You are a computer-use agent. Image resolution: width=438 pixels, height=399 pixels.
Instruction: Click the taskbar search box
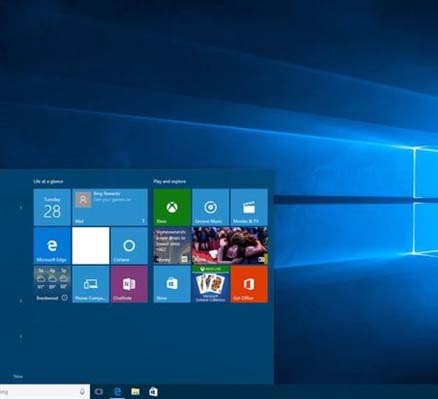[x=45, y=392]
